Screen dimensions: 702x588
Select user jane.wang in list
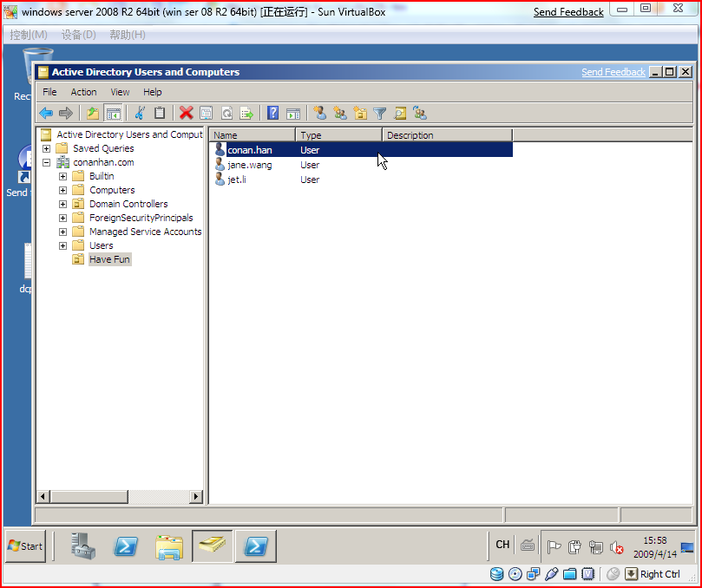point(250,165)
